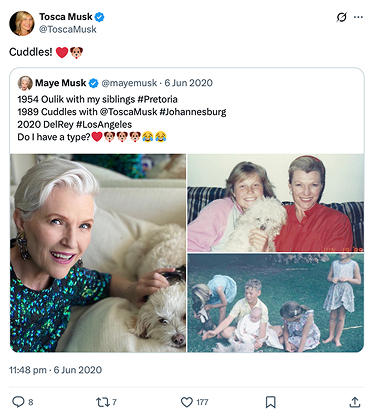This screenshot has width=373, height=418.
Task: Click the Tosca Musk display name
Action: (66, 17)
